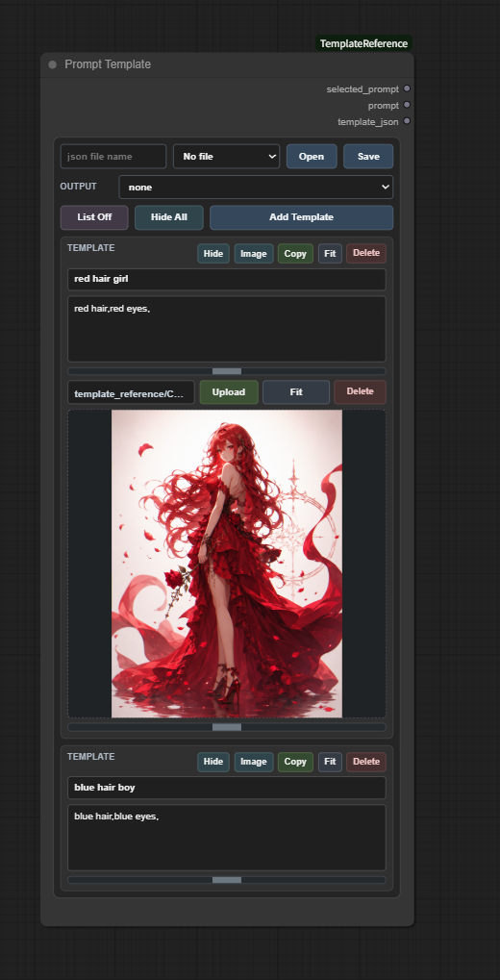
Task: Hide the blue hair boy template
Action: click(x=213, y=762)
